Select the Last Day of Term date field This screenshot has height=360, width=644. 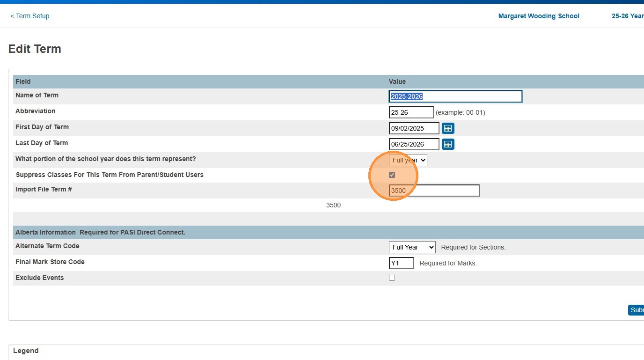click(x=414, y=144)
